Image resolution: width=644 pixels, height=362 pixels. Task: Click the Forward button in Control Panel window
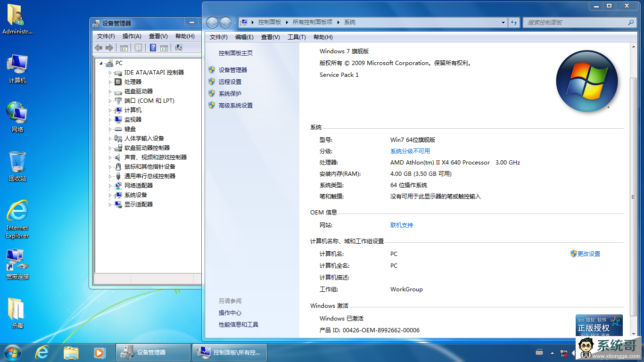225,22
